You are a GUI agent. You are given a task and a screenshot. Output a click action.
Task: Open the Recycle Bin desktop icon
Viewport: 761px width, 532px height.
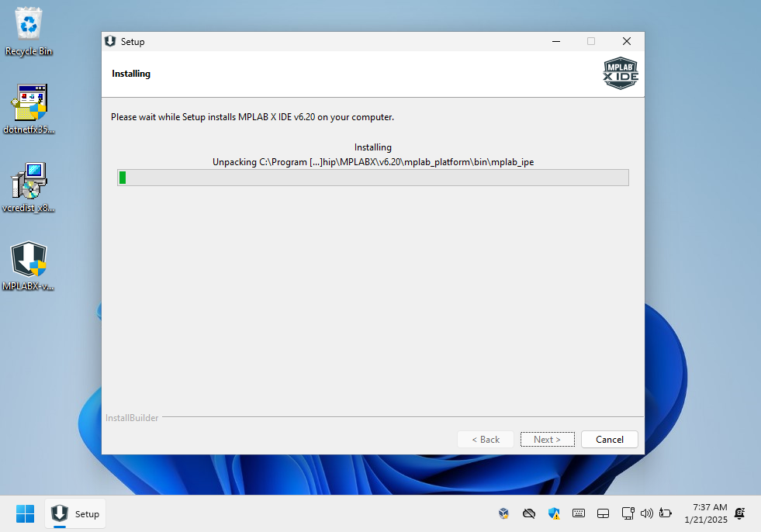click(29, 32)
